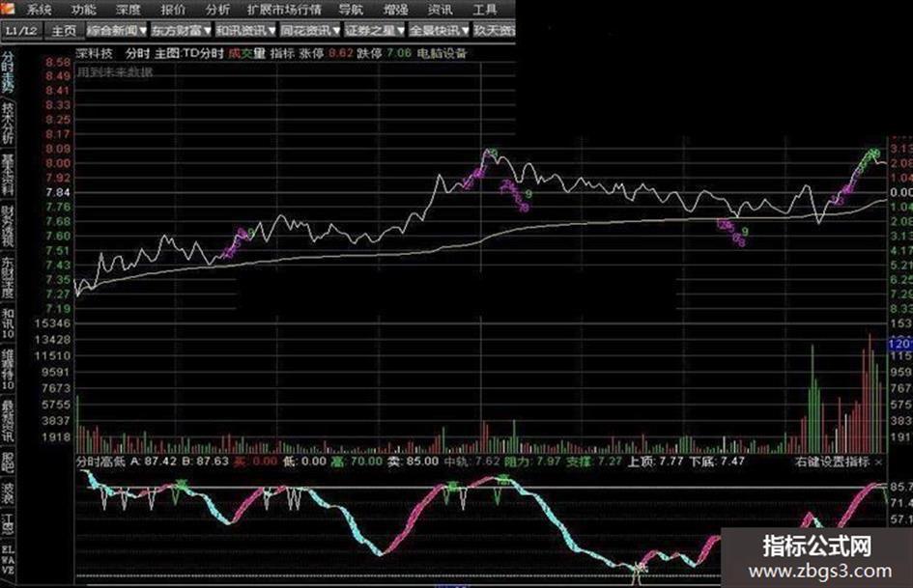
Task: Select the 和讯10 sidebar tab
Action: (8, 323)
